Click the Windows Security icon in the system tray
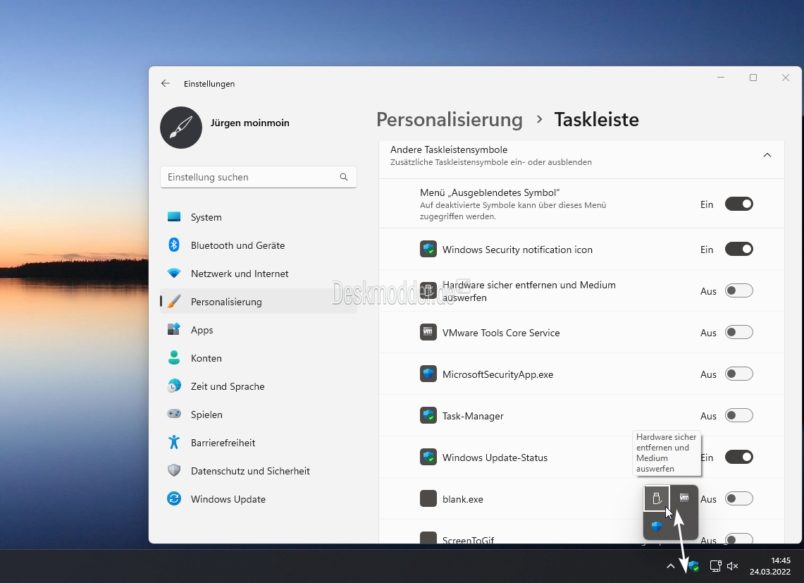804x583 pixels. click(694, 566)
